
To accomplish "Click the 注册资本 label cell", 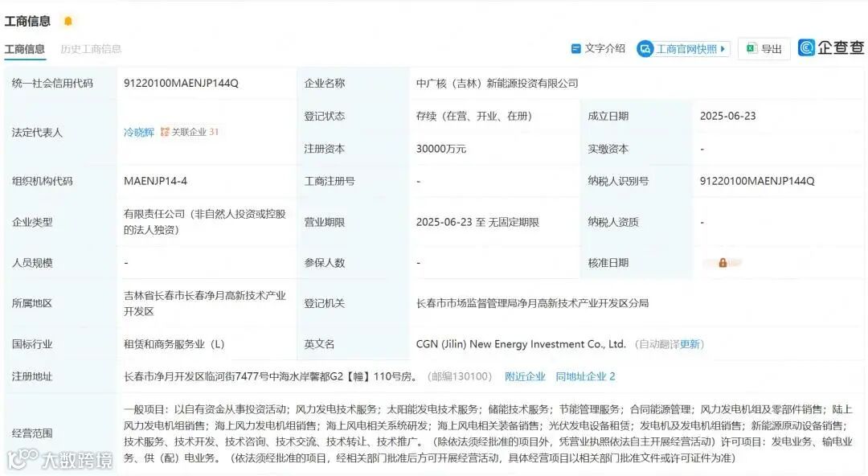I will 353,149.
